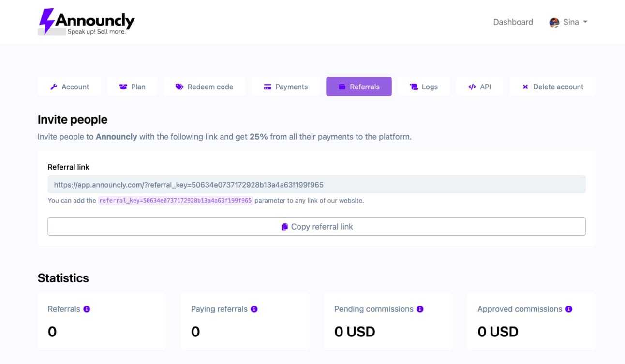The width and height of the screenshot is (625, 364).
Task: Open the Sina user dropdown menu
Action: (568, 22)
